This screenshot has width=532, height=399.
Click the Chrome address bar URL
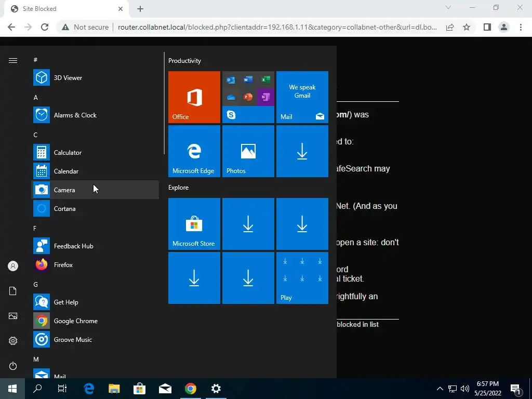click(x=277, y=27)
